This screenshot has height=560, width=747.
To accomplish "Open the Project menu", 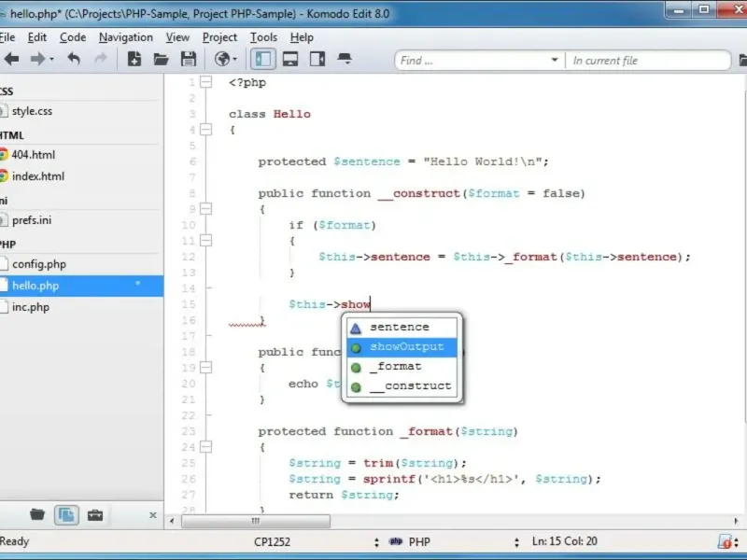I will click(219, 37).
